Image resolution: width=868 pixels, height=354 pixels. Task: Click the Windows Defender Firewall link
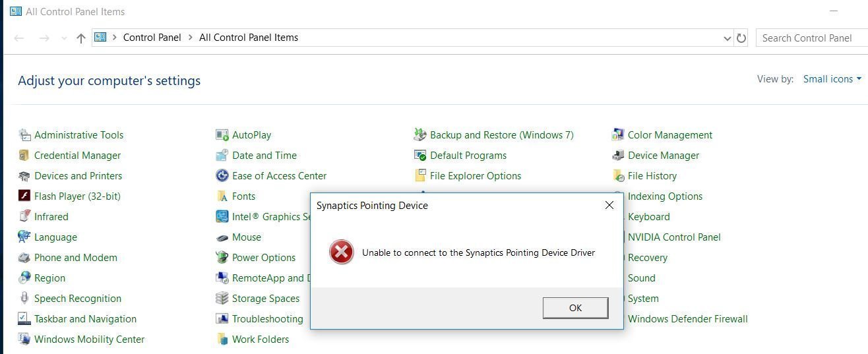687,319
